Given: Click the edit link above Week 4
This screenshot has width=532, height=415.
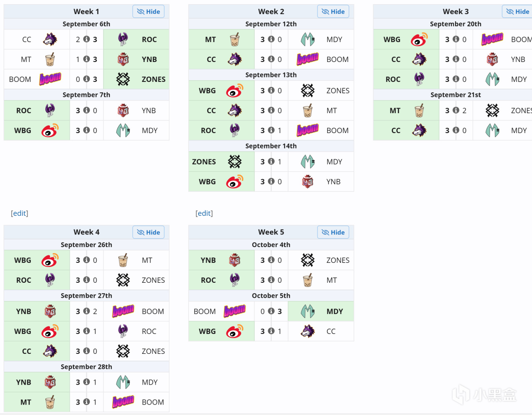Looking at the screenshot, I should coord(20,213).
